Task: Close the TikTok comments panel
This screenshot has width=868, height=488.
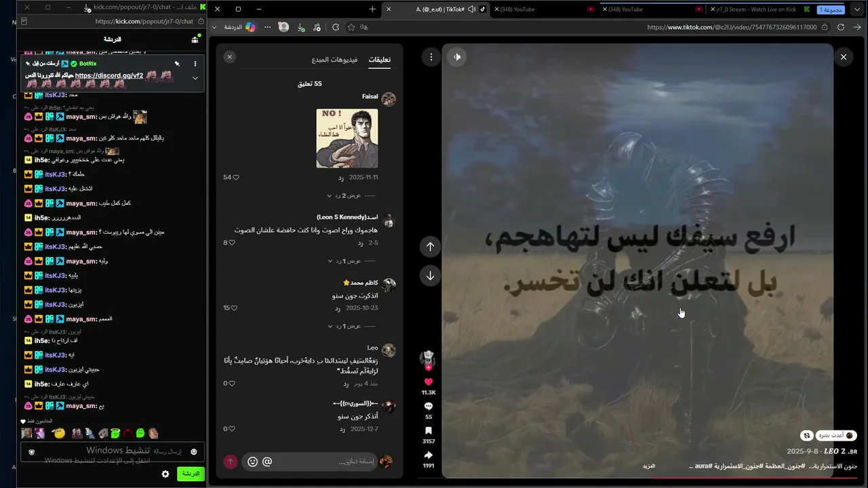Action: click(230, 57)
